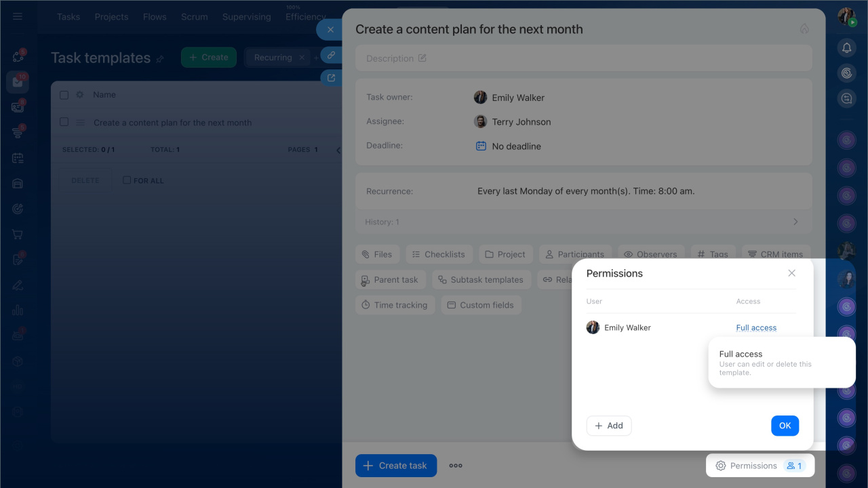Open the Scrum tab
This screenshot has height=488, width=868.
coord(194,17)
